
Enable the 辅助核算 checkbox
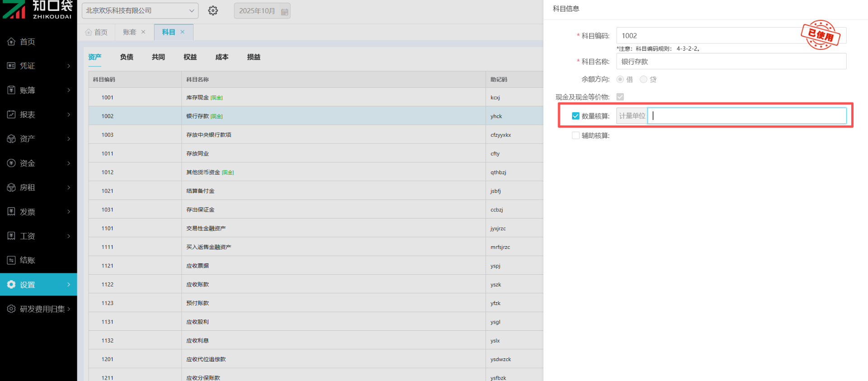click(x=576, y=135)
